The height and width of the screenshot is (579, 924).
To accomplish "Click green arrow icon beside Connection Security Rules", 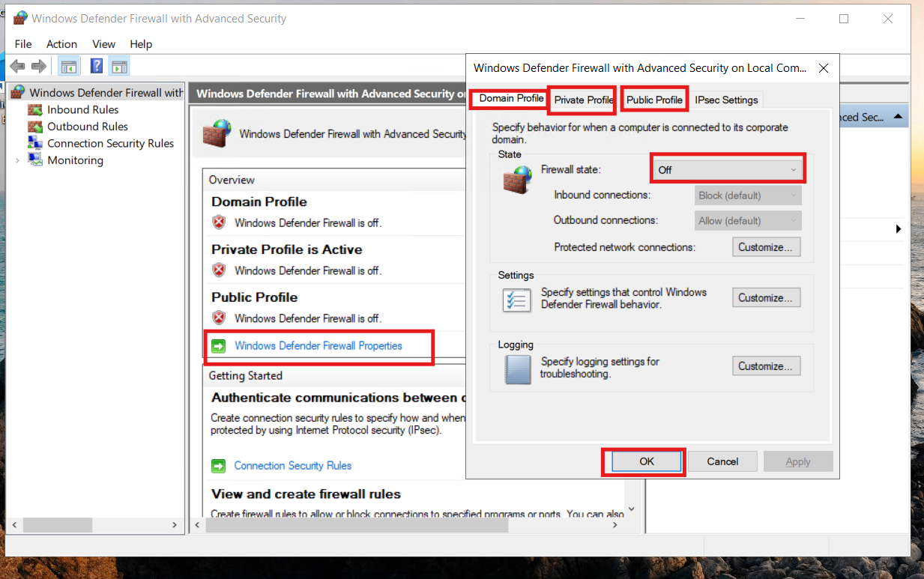I will [218, 466].
